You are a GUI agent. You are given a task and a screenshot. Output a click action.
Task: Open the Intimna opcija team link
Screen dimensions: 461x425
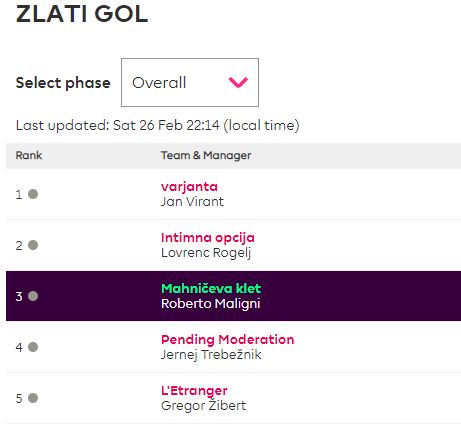tap(208, 238)
